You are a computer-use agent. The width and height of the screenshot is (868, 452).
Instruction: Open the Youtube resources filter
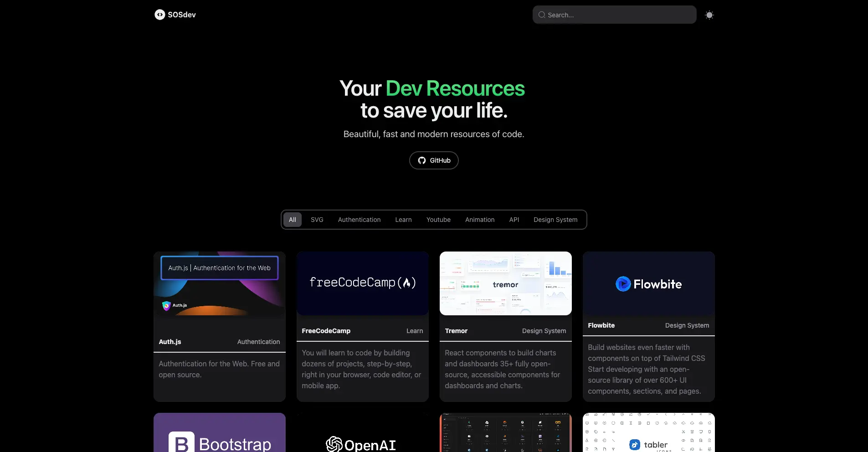[438, 220]
